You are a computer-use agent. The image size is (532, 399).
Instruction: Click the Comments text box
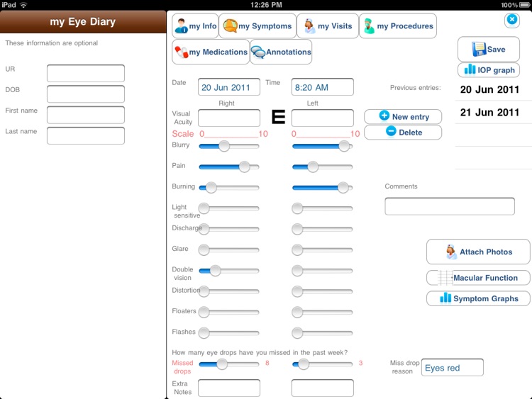tap(450, 206)
